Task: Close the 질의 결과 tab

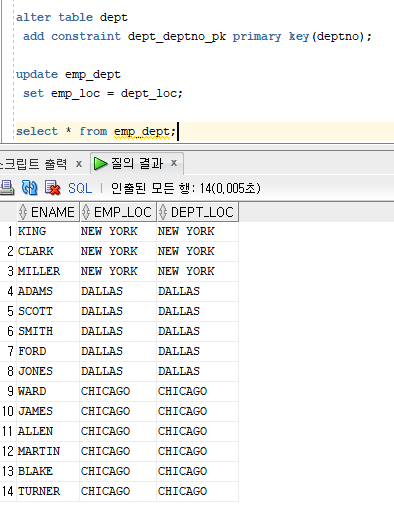Action: point(174,163)
